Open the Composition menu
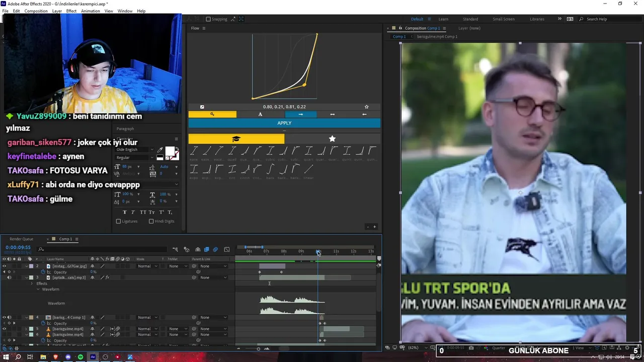This screenshot has height=362, width=644. coord(36,11)
